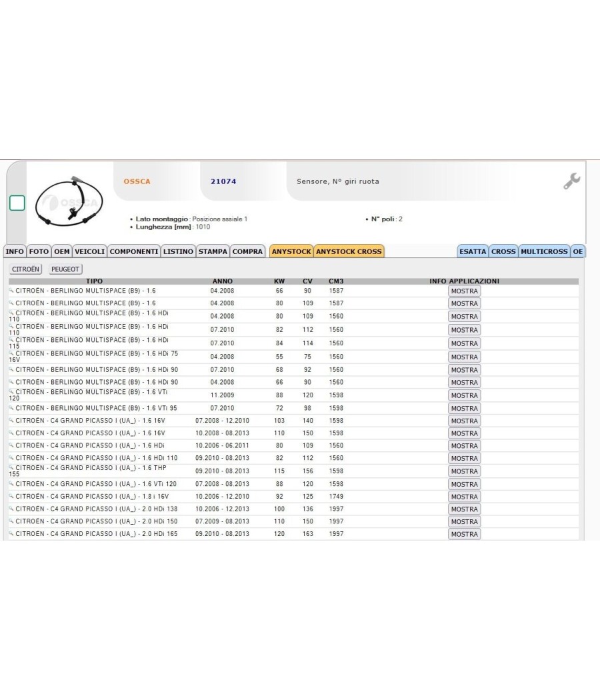Click magnifier icon beside C4 Grand Picasso 2.0 HDi 150
The width and height of the screenshot is (600, 700).
pos(11,521)
